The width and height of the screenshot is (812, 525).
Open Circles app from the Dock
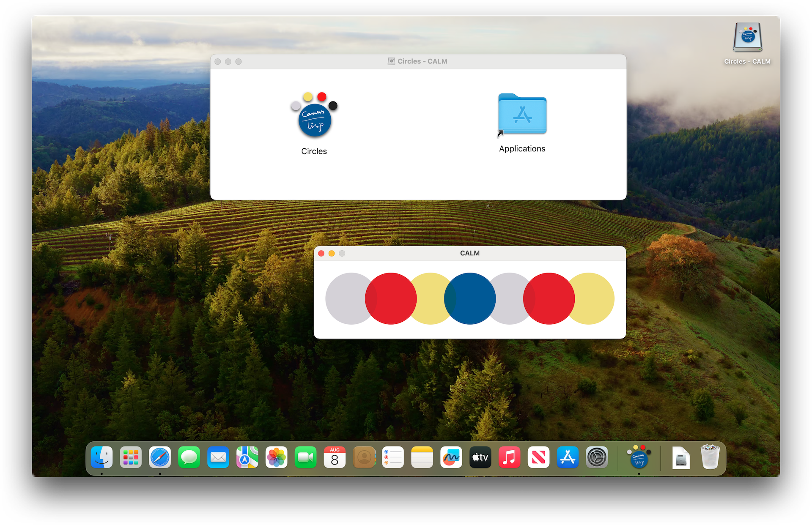point(639,458)
